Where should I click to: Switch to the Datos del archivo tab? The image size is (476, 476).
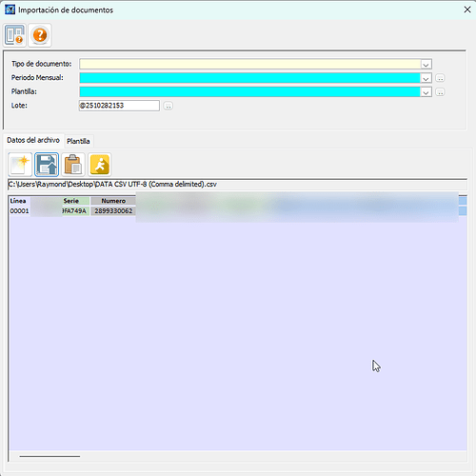coord(33,140)
